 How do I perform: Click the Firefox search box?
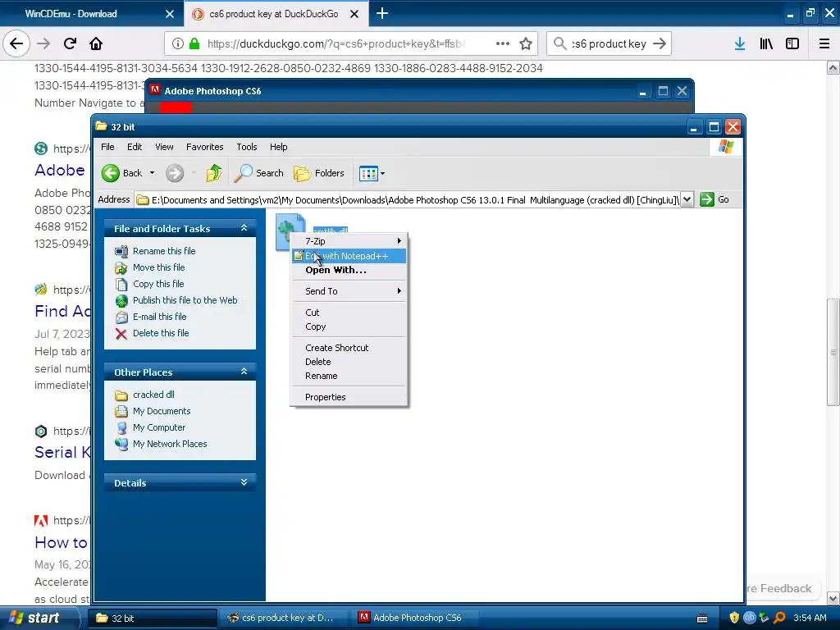click(x=609, y=43)
